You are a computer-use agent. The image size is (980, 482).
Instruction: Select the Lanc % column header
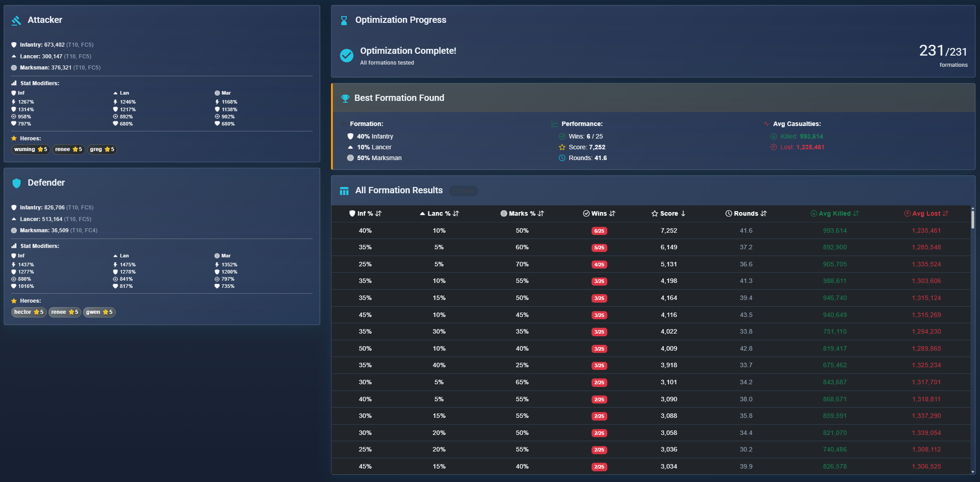(x=440, y=213)
